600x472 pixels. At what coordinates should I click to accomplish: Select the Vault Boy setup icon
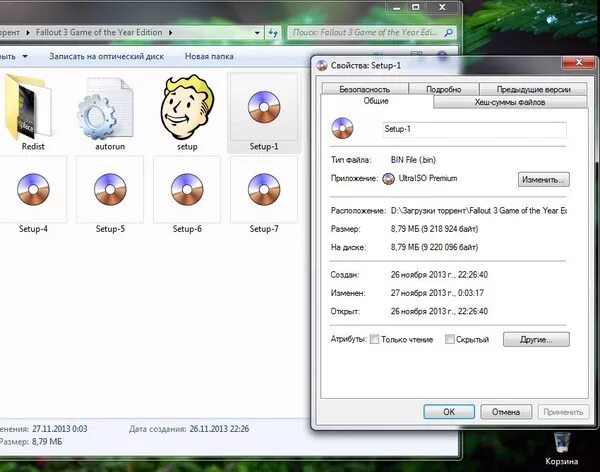(x=187, y=112)
